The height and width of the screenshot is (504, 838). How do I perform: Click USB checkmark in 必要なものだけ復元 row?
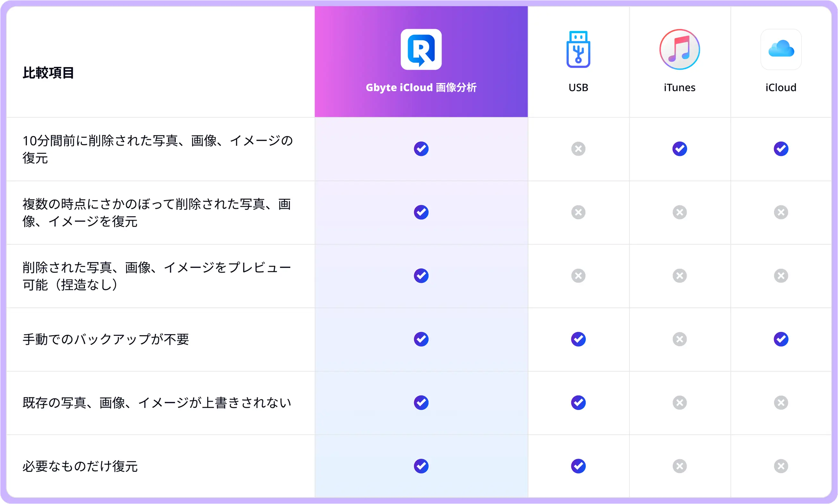(x=578, y=466)
